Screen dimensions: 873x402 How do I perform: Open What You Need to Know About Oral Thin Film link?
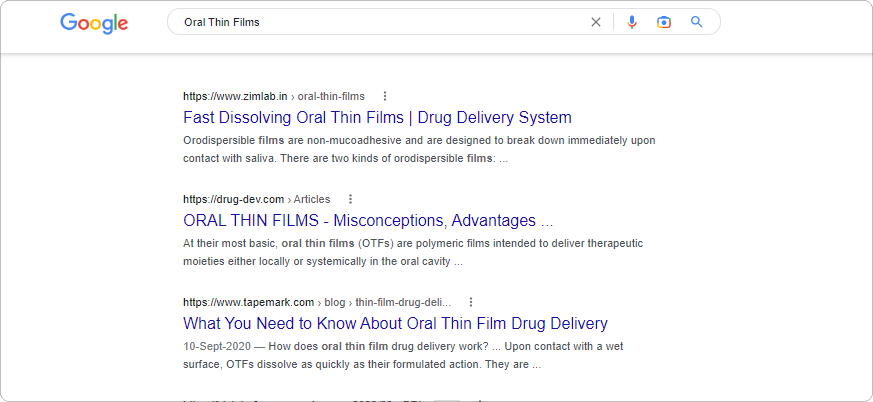pos(395,323)
